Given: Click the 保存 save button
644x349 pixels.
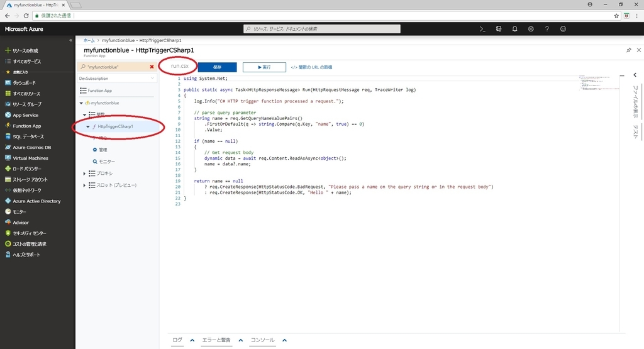Looking at the screenshot, I should coord(217,67).
